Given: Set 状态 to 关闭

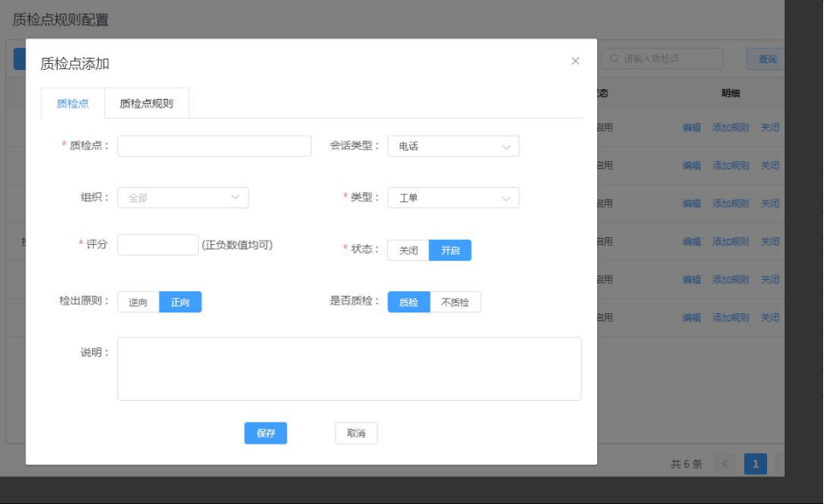Looking at the screenshot, I should click(x=408, y=250).
